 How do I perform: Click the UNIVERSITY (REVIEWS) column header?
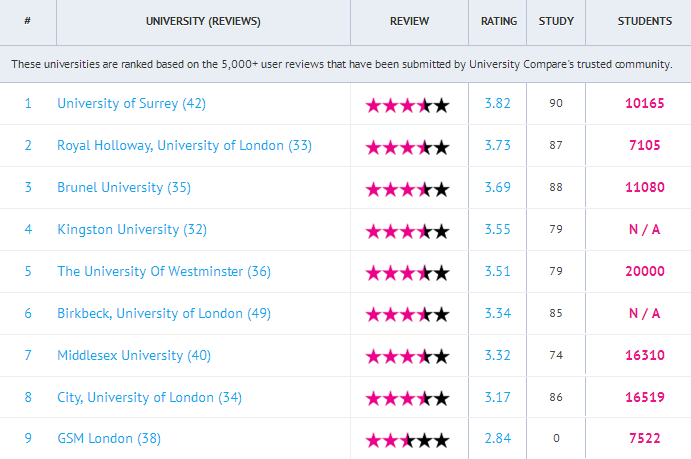pos(203,21)
